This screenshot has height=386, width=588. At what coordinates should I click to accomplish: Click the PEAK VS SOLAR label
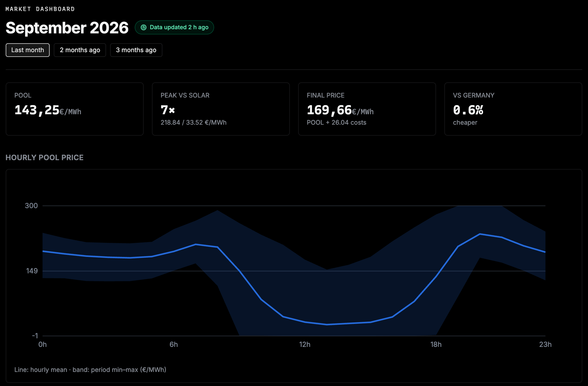[x=185, y=95]
